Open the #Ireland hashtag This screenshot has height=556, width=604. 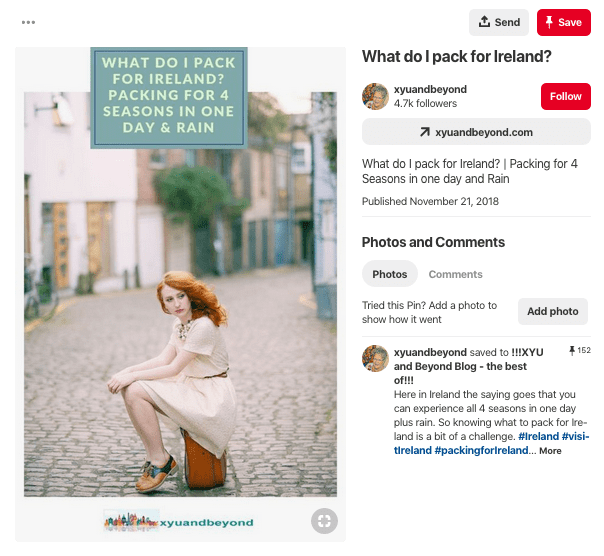538,437
